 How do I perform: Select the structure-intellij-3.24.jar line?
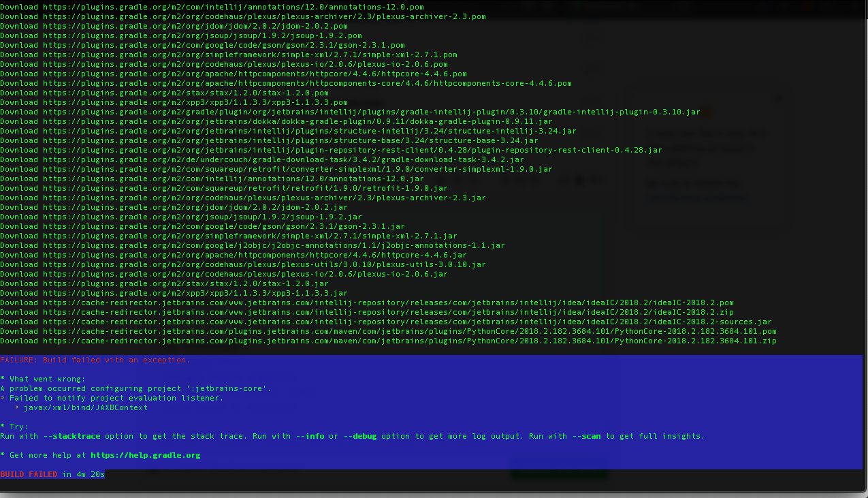[x=288, y=131]
